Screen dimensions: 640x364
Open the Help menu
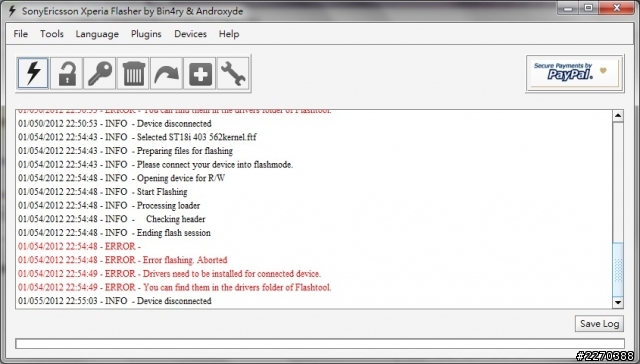pos(229,34)
